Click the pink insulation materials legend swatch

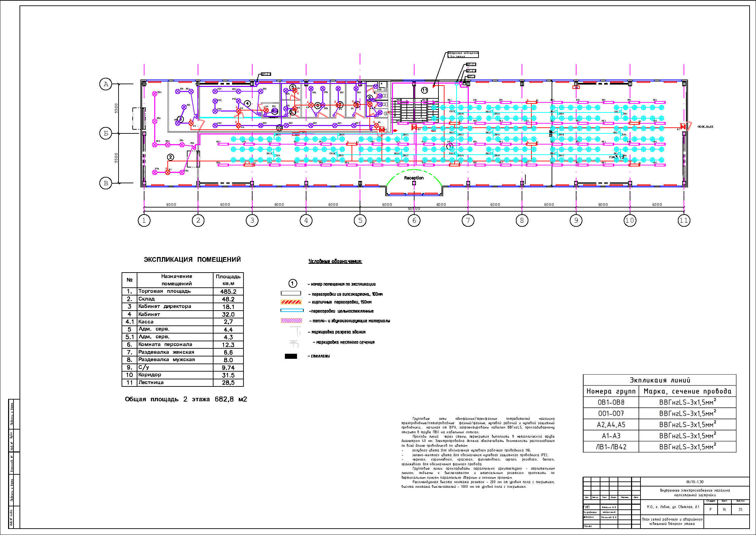pos(291,321)
